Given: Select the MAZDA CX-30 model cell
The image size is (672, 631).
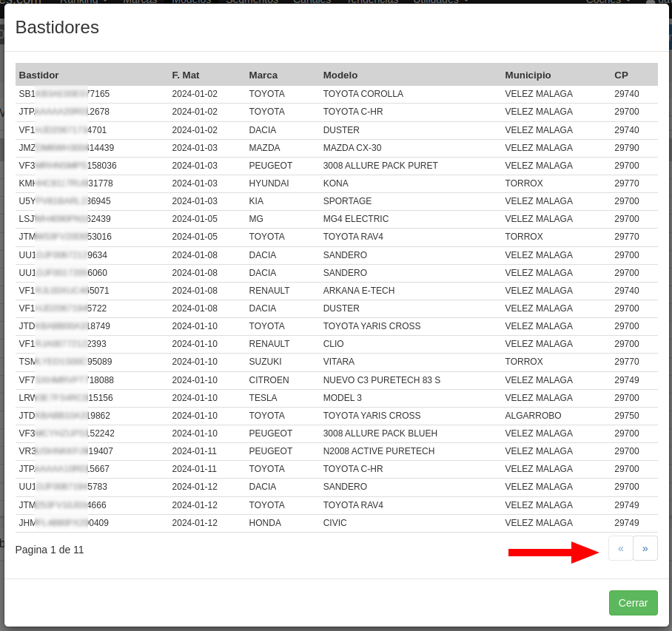Looking at the screenshot, I should tap(352, 148).
